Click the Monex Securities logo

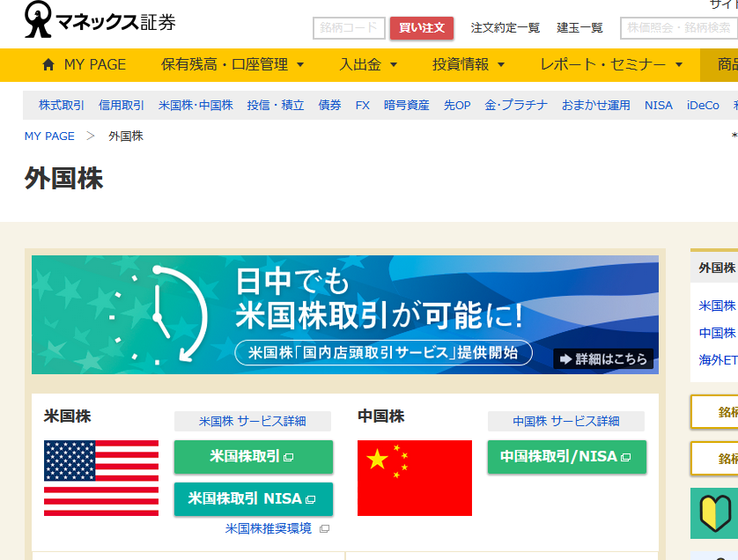click(100, 19)
